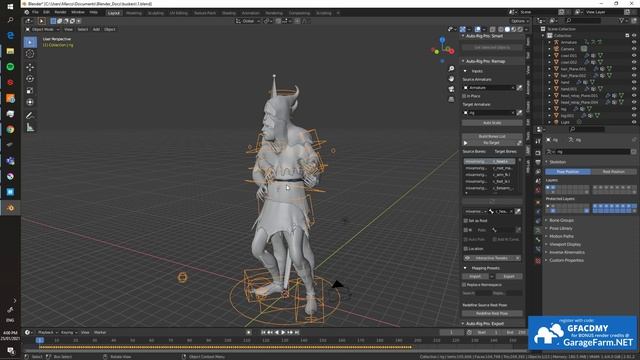640x360 pixels.
Task: Open the Object Data armature properties tab
Action: click(538, 231)
